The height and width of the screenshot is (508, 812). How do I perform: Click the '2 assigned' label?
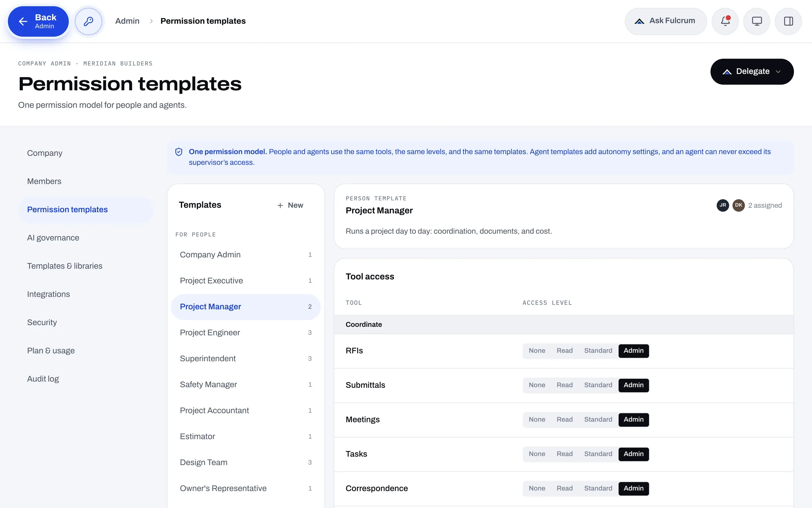coord(765,206)
